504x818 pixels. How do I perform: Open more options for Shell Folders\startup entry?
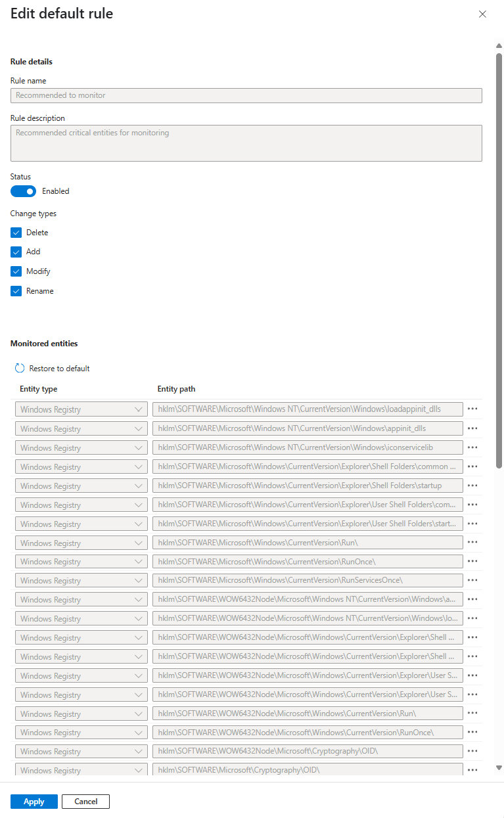pyautogui.click(x=472, y=486)
